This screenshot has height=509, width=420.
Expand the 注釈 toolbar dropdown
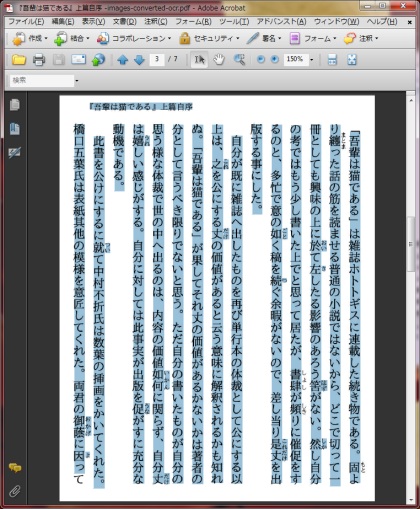(377, 39)
